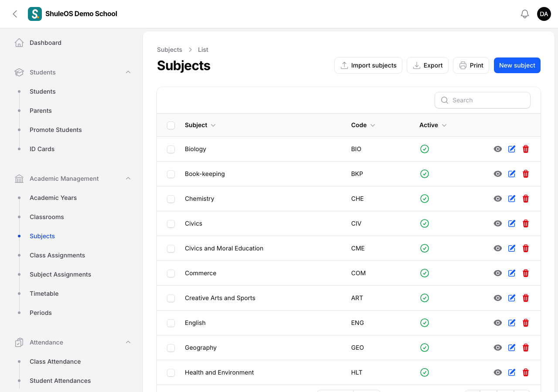Click the Students graduation cap icon
The width and height of the screenshot is (558, 392).
click(19, 72)
